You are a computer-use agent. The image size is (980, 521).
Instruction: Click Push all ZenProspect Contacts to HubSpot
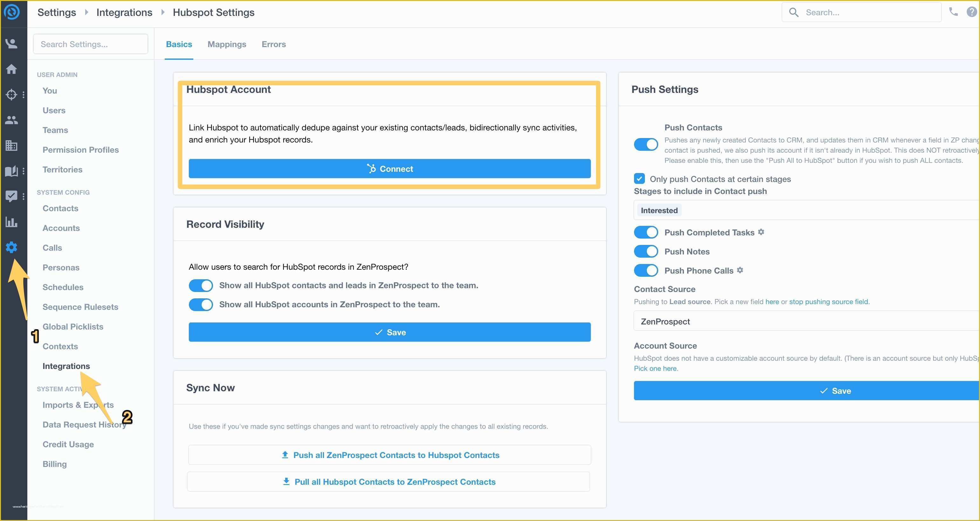pyautogui.click(x=390, y=454)
